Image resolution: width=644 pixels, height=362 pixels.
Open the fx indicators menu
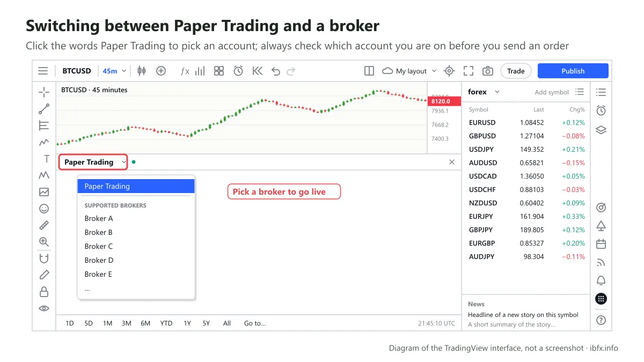point(185,71)
